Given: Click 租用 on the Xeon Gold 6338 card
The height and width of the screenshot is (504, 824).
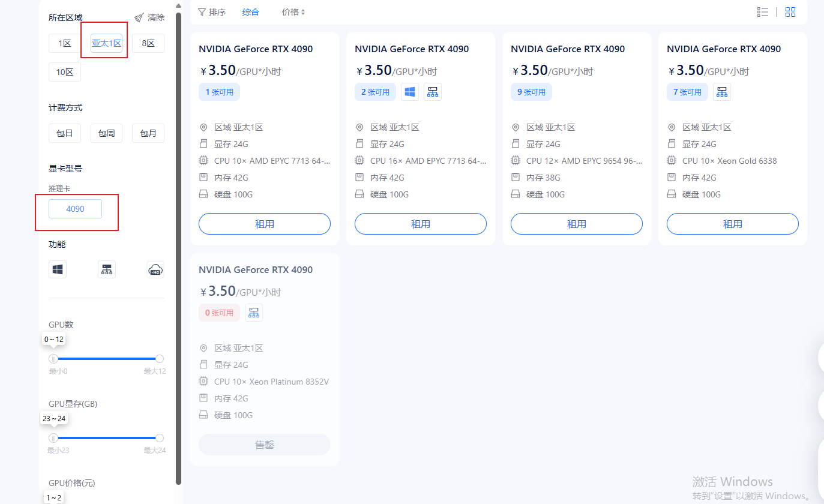Looking at the screenshot, I should click(732, 224).
